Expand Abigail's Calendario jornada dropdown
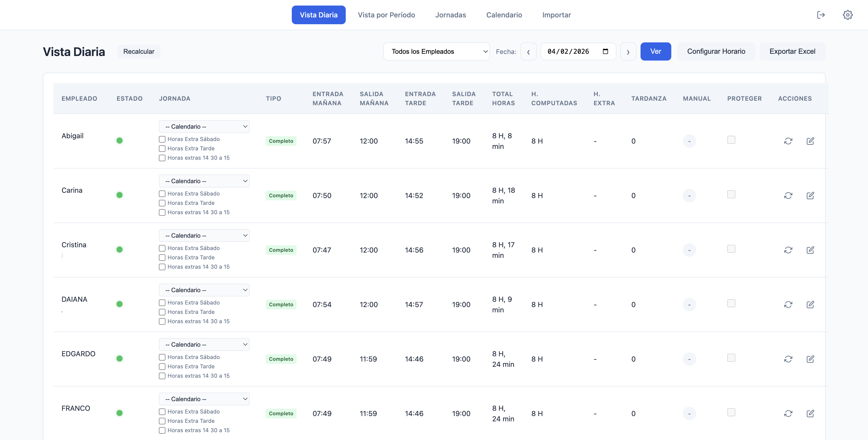 pos(204,126)
